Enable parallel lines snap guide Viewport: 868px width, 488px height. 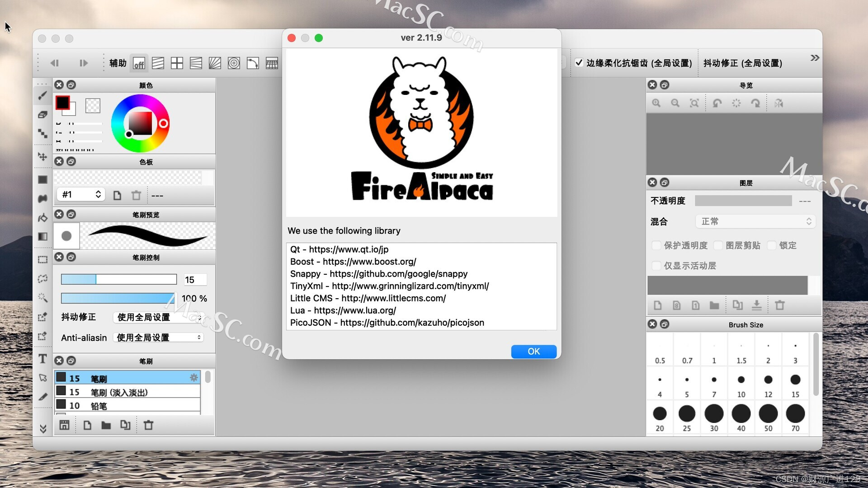click(x=158, y=63)
